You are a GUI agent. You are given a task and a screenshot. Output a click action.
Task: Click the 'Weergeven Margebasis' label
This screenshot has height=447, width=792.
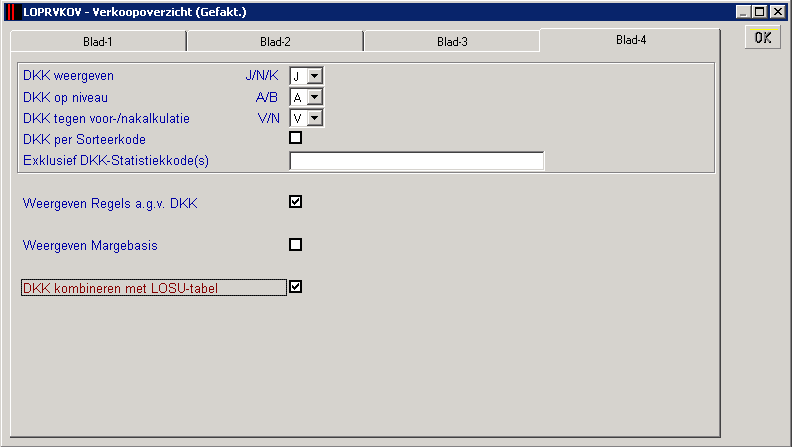(90, 245)
